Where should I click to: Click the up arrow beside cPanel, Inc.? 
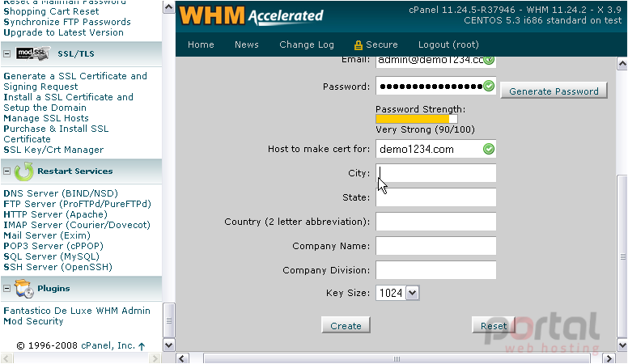(142, 346)
